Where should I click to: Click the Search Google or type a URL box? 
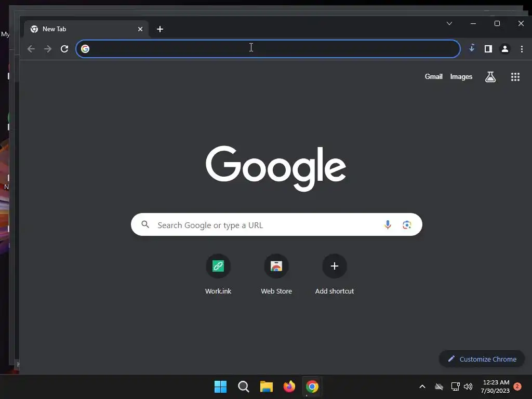pyautogui.click(x=276, y=224)
